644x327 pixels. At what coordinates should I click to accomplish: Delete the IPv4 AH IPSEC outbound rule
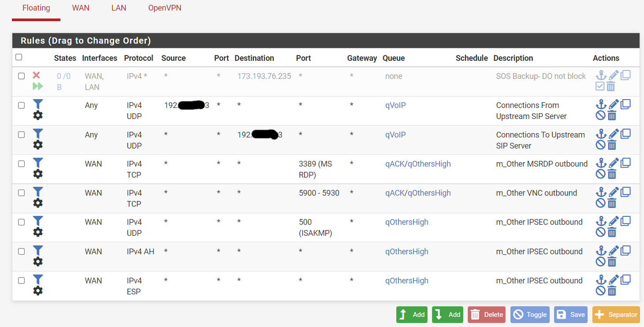click(612, 262)
